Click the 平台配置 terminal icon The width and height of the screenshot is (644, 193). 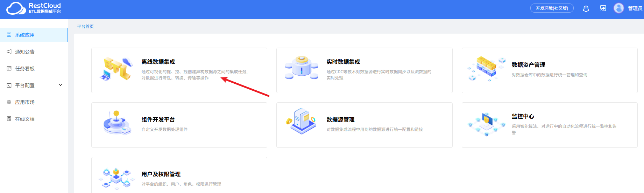coord(9,85)
